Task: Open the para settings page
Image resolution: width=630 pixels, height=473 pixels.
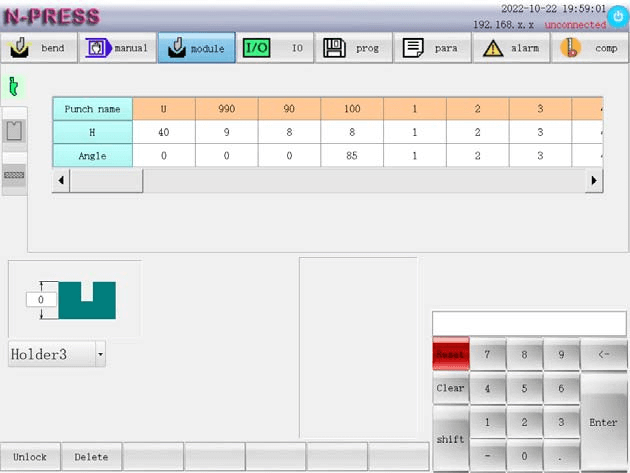Action: [x=432, y=48]
